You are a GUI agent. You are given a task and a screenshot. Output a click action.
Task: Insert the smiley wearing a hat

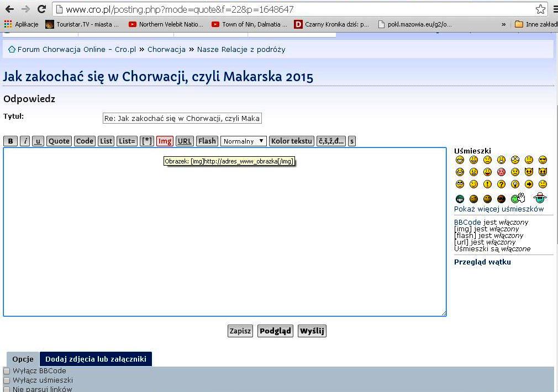[x=540, y=198]
